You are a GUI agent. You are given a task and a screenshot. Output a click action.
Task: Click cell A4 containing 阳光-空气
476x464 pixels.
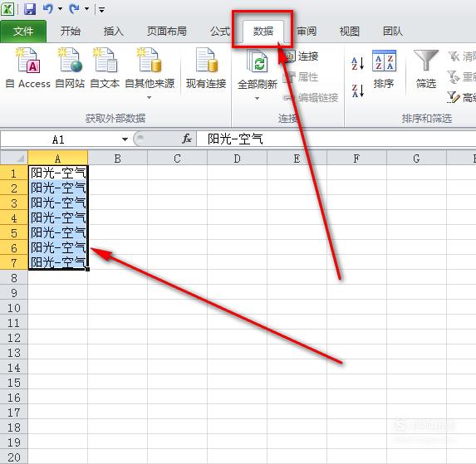click(x=57, y=217)
